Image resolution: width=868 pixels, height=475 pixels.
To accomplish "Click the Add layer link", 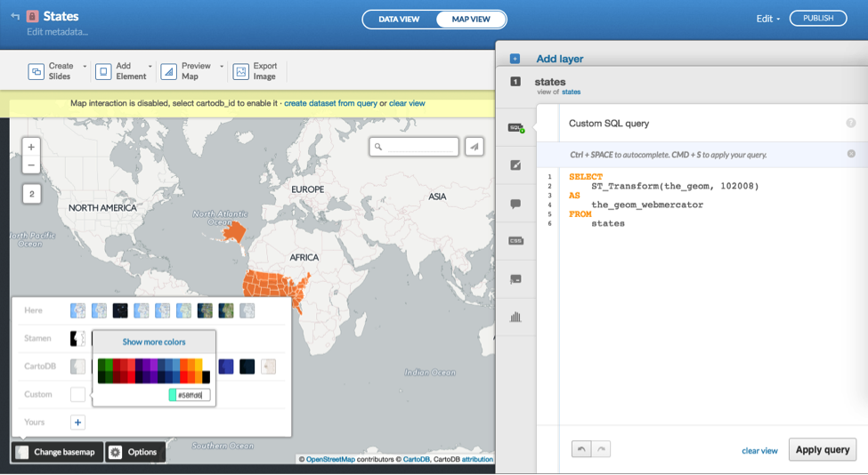I will [x=560, y=59].
